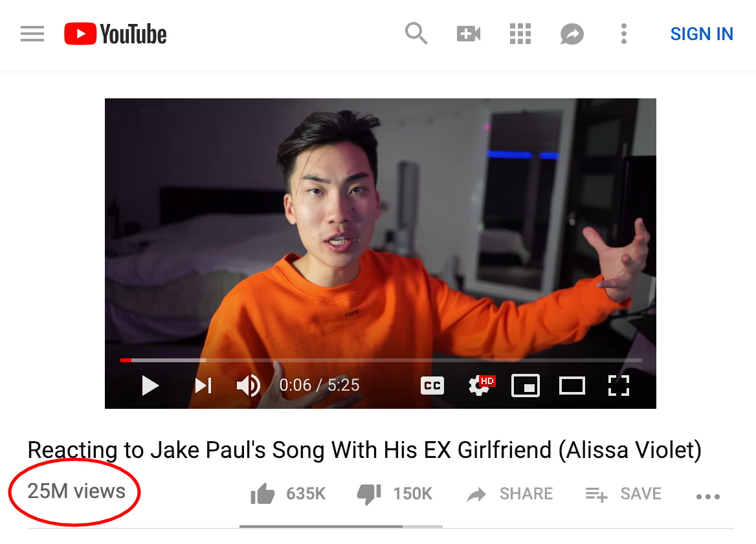
Task: Skip to the next video
Action: tap(203, 386)
